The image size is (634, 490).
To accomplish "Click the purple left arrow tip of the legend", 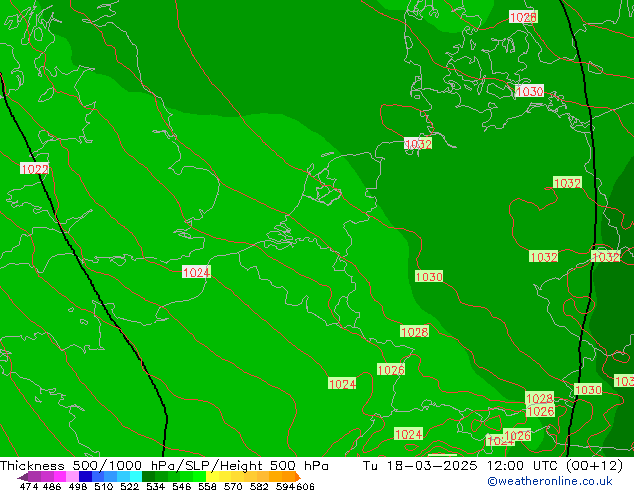I will click(22, 477).
